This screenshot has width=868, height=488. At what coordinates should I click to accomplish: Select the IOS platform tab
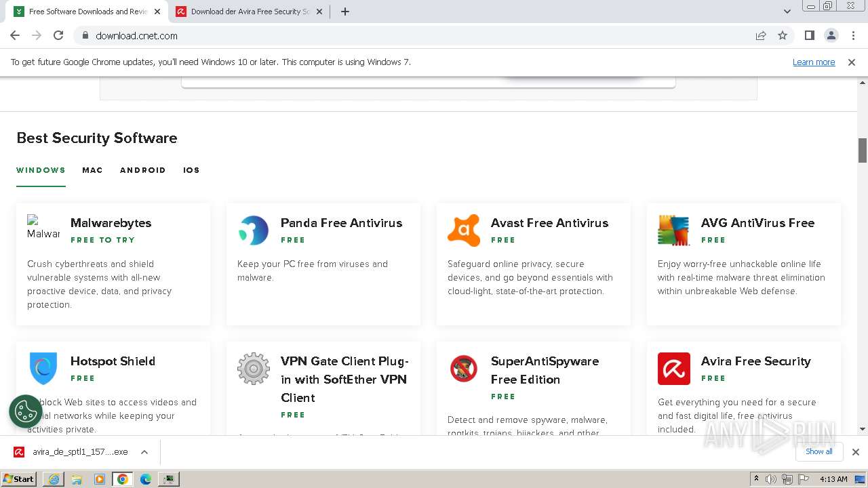[191, 170]
